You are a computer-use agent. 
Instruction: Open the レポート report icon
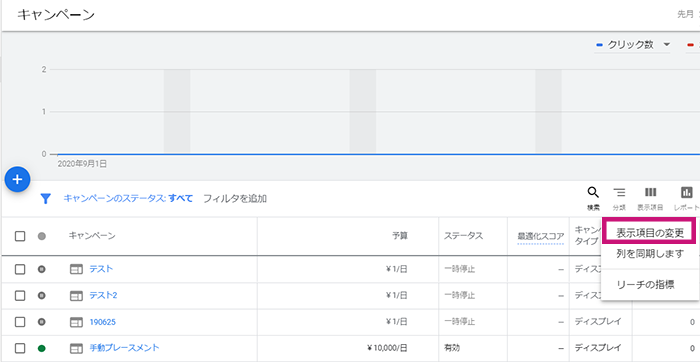[687, 192]
